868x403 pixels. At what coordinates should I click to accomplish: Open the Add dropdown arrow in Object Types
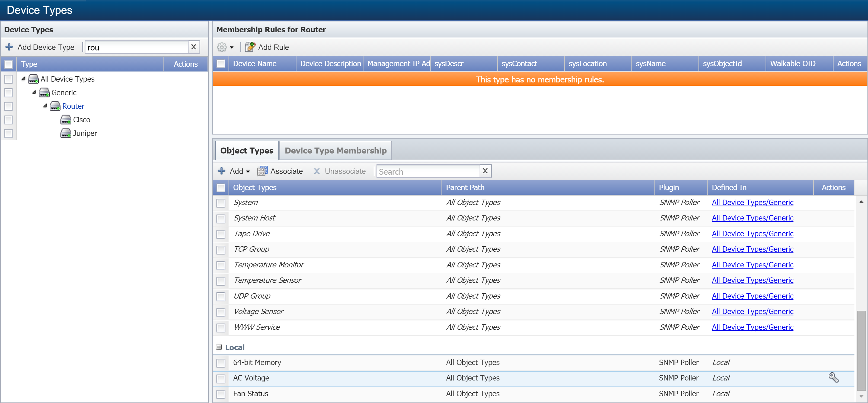coord(248,171)
